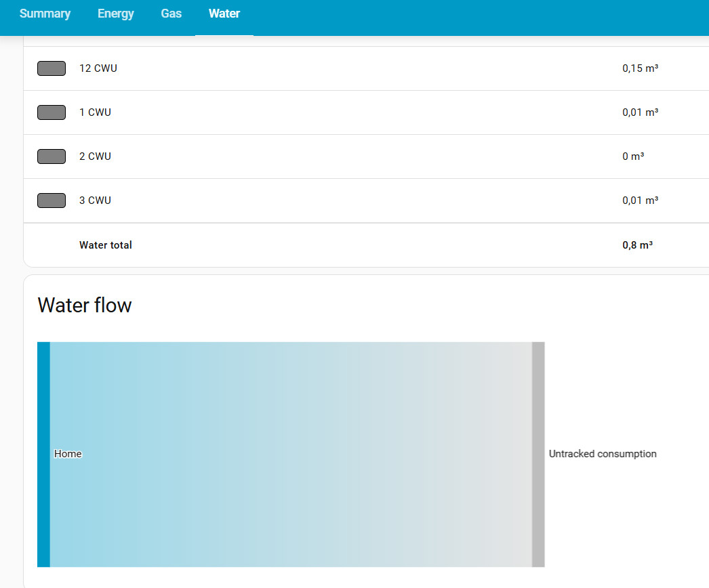Image resolution: width=709 pixels, height=588 pixels.
Task: Select the 3 CWU row label
Action: [x=95, y=201]
